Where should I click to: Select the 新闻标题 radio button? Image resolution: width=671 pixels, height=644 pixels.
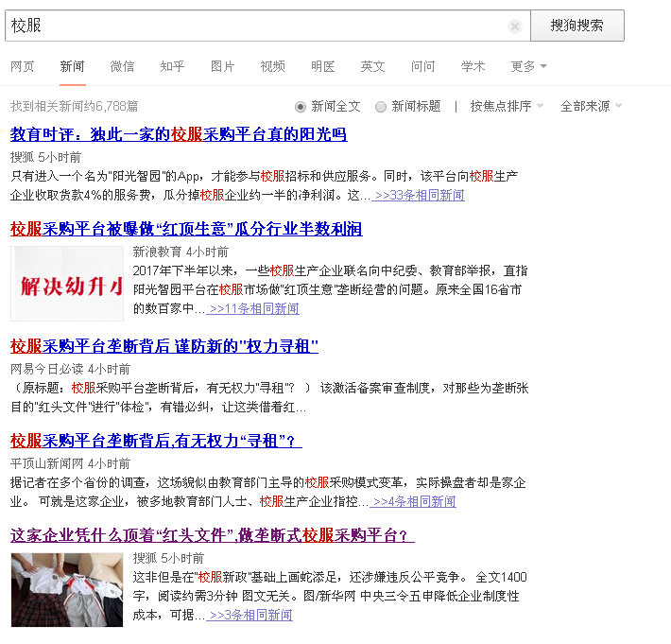[381, 107]
